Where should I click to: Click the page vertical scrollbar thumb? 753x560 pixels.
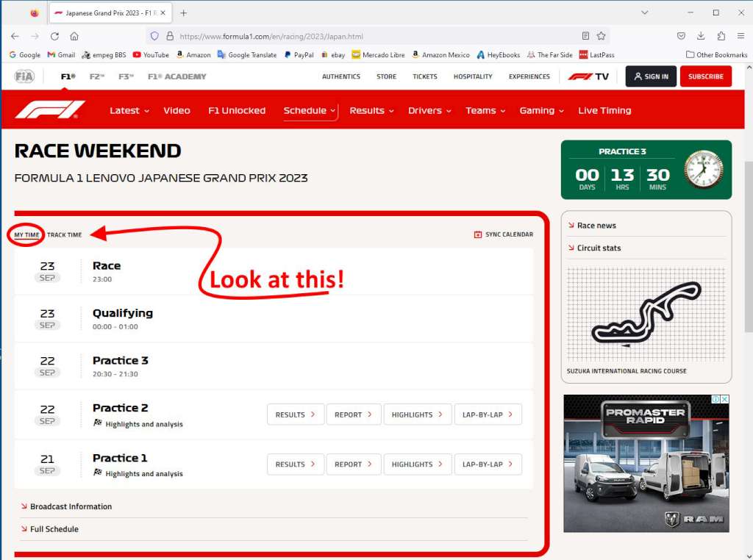click(x=749, y=246)
